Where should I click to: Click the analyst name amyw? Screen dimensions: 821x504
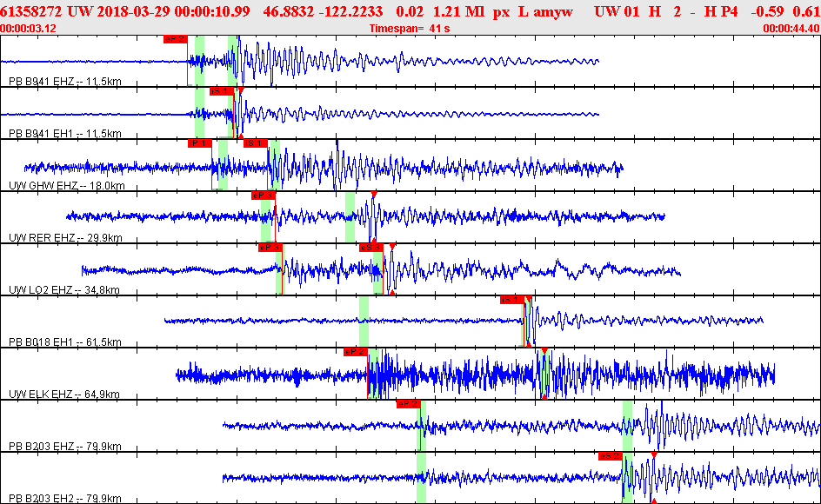click(553, 11)
